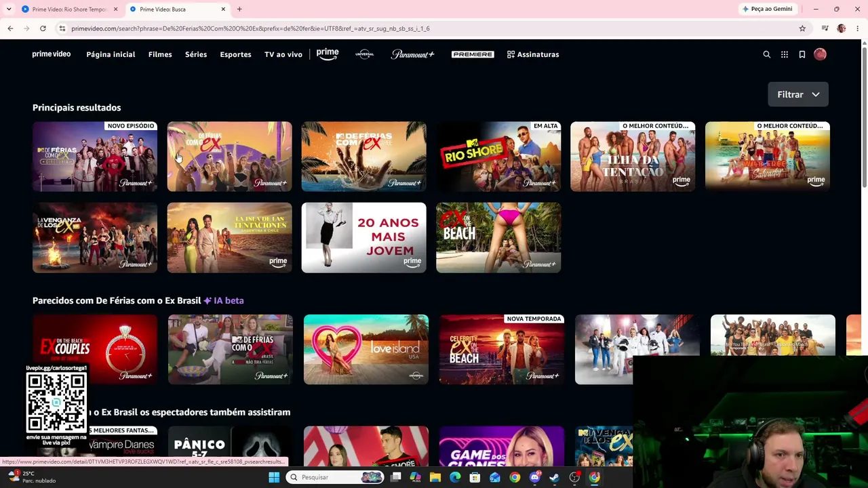Open the watchlist bookmark icon
The image size is (868, 488).
pos(802,54)
